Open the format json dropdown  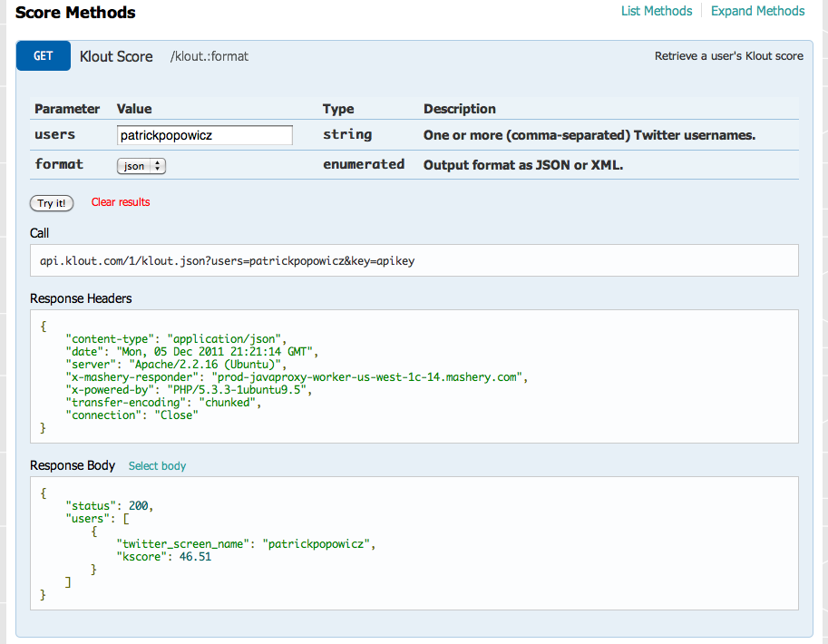tap(141, 166)
